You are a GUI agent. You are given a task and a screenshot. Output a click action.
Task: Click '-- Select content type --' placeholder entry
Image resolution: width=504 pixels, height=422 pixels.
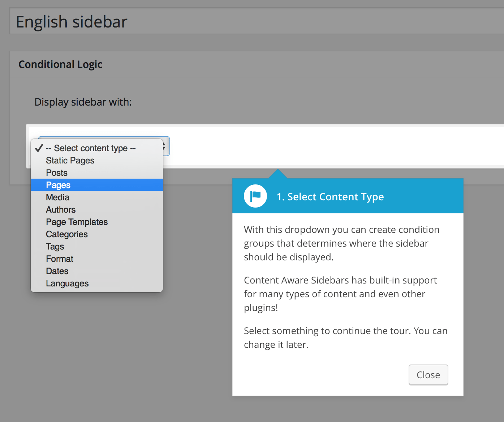(x=90, y=148)
